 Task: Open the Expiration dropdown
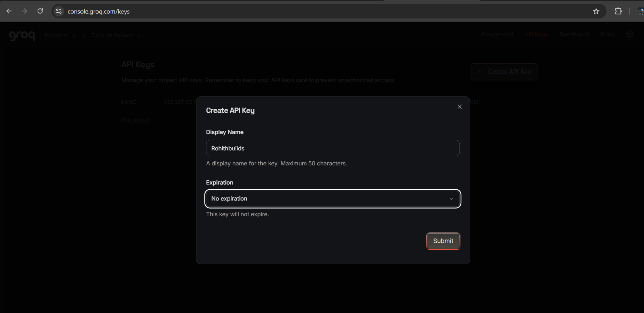333,198
